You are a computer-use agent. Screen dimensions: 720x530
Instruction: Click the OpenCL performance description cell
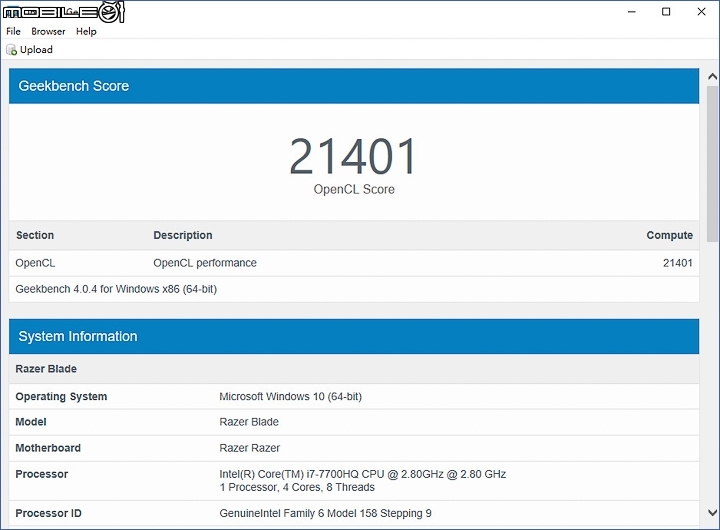click(205, 263)
